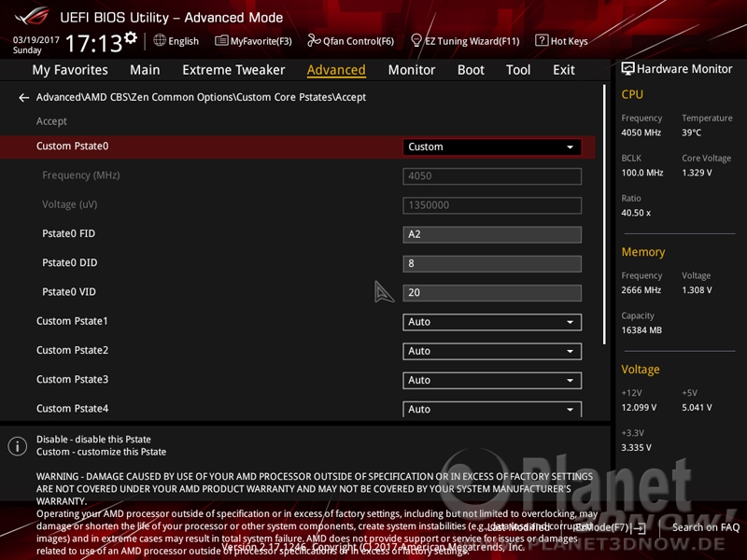The width and height of the screenshot is (747, 560).
Task: Click the back arrow in breadcrumb path
Action: click(x=24, y=98)
